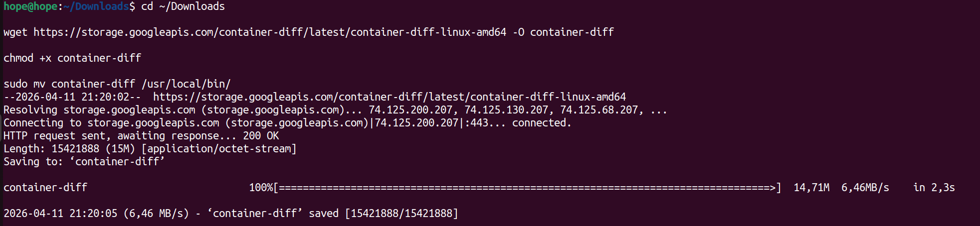Open the storage.googleapis.com URL in wget command
Screen dimensions: 980x226
pyautogui.click(x=270, y=32)
